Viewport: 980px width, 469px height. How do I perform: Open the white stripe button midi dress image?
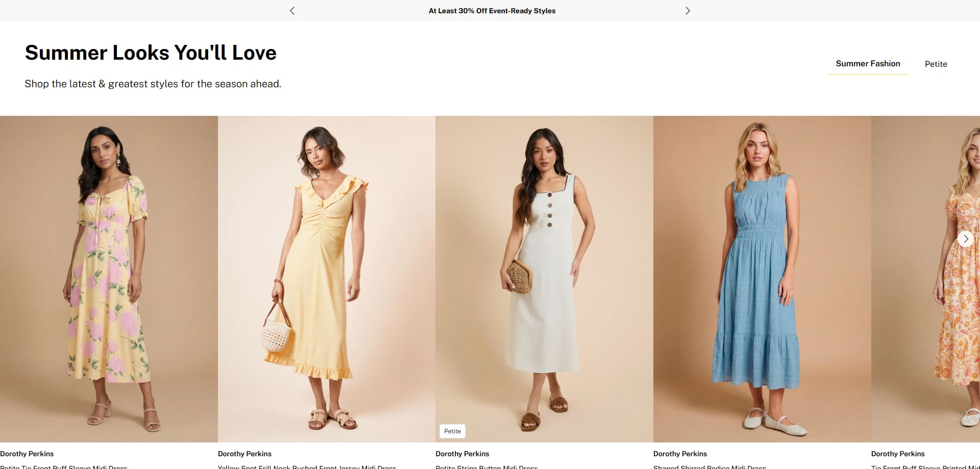point(544,279)
